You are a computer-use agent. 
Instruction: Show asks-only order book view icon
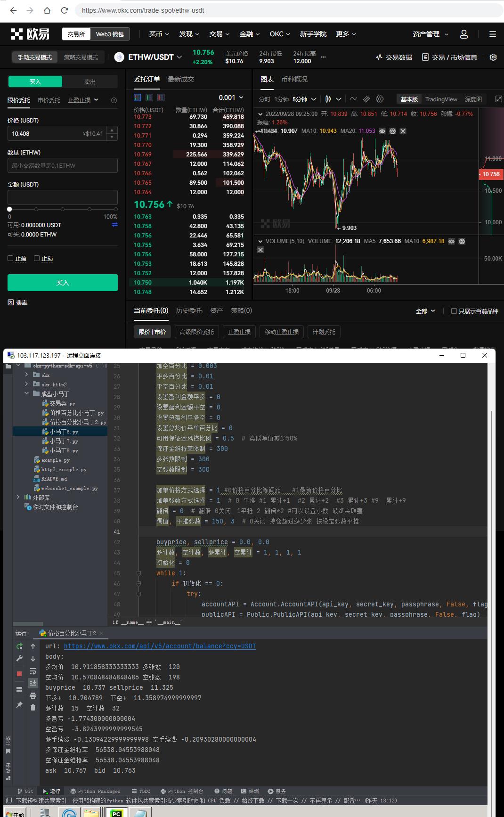pyautogui.click(x=161, y=98)
